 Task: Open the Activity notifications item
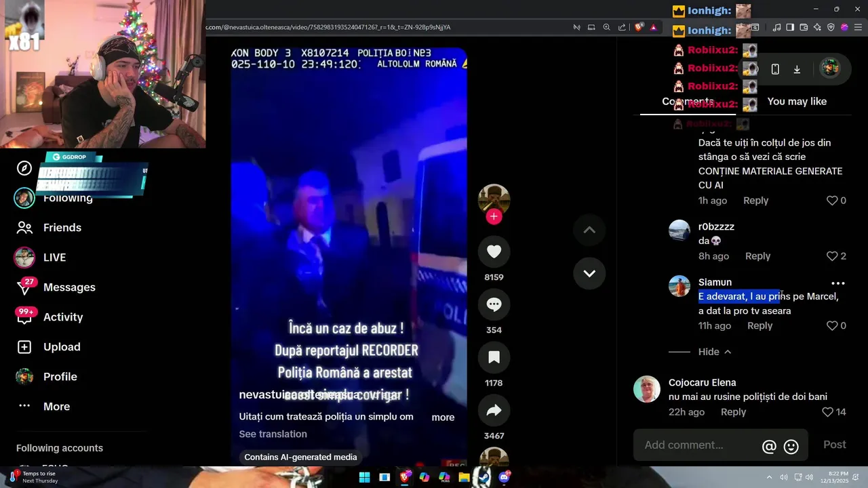[x=63, y=317]
